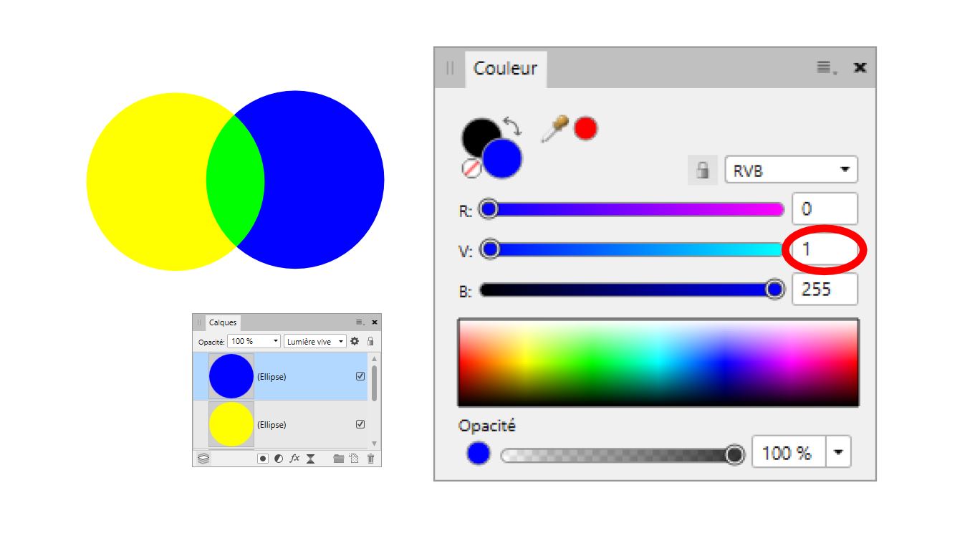Screen dimensions: 980x551
Task: Close the Couleur panel
Action: 860,67
